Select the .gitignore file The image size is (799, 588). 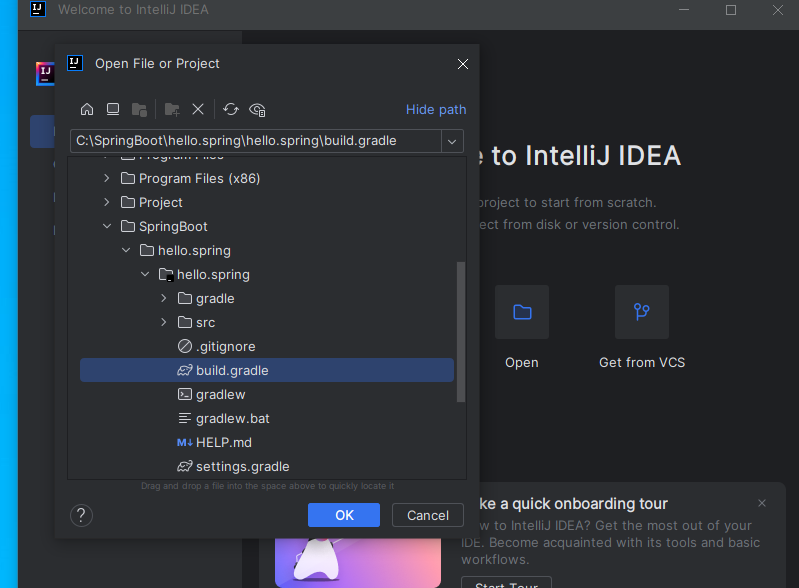pos(267,346)
